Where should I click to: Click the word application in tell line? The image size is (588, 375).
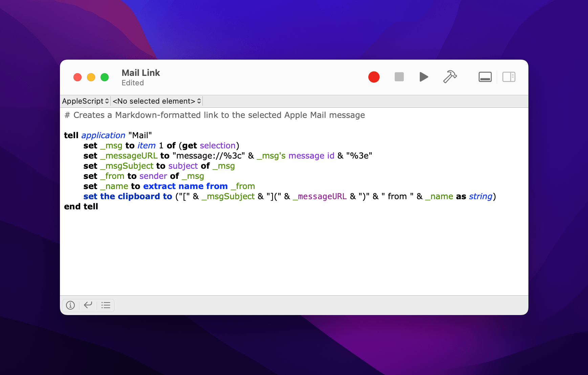click(x=103, y=136)
